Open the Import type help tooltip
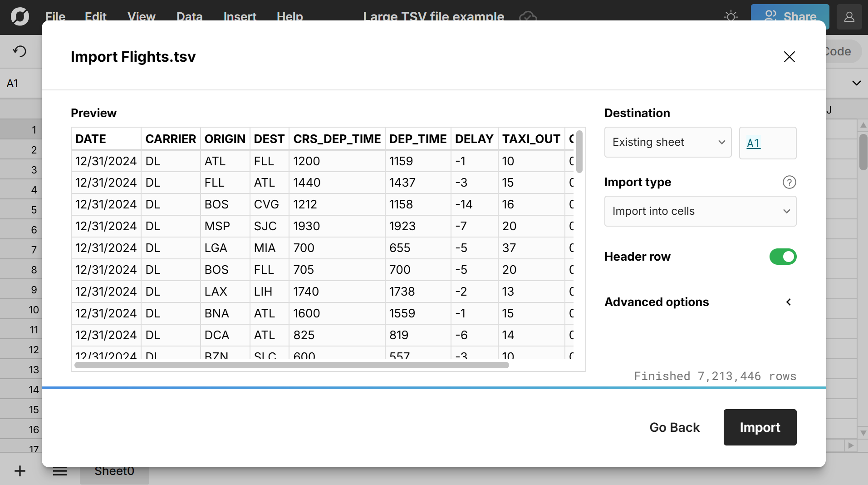This screenshot has width=868, height=485. click(789, 182)
